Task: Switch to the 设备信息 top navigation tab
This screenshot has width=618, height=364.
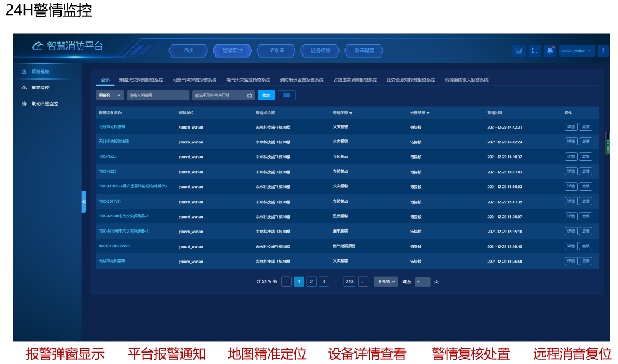Action: (x=320, y=51)
